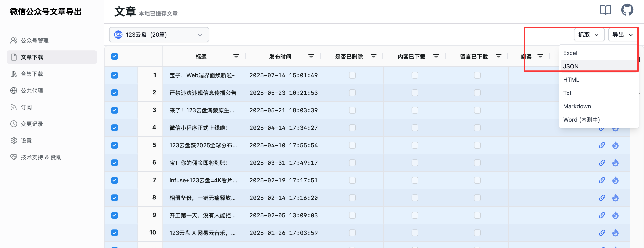Click link icon for article row 5
Screen dimensions: 644x248
[602, 145]
